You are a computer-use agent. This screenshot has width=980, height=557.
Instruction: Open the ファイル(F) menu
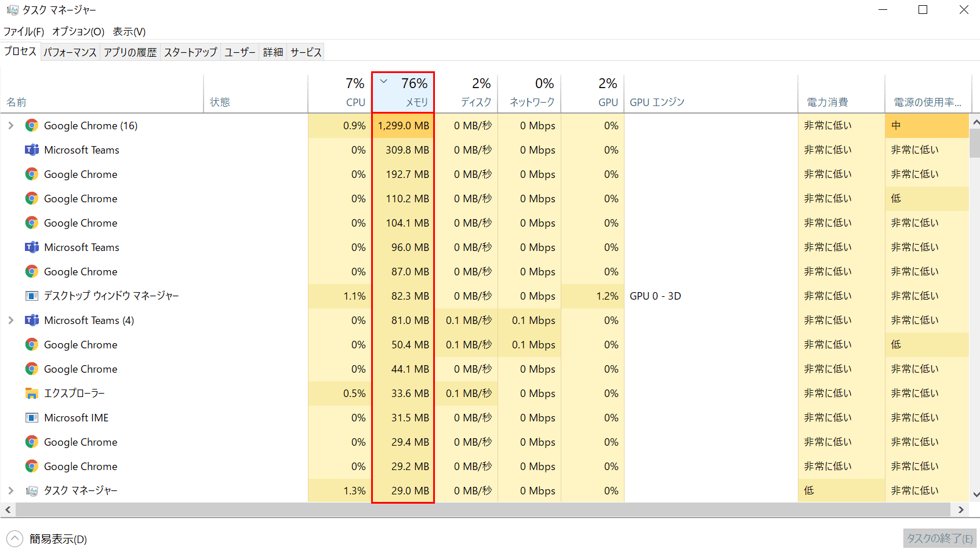24,31
